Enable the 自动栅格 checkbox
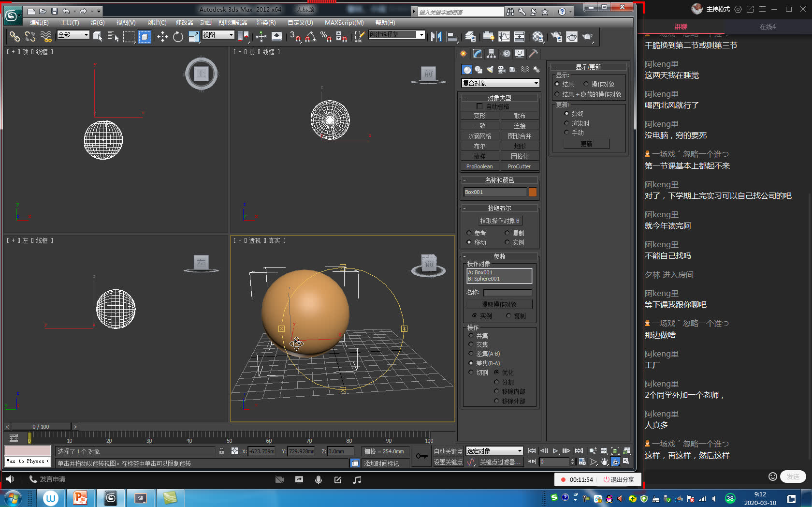The height and width of the screenshot is (507, 812). pyautogui.click(x=479, y=106)
